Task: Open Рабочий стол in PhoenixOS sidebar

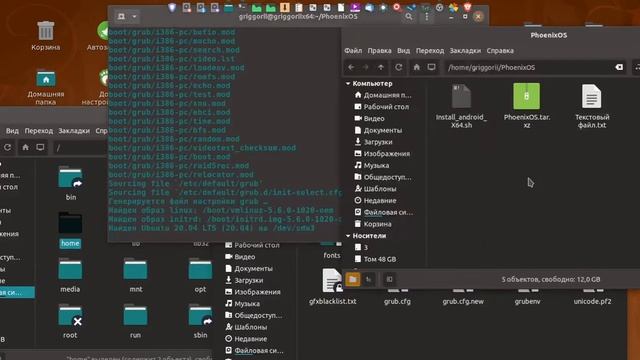Action: (x=382, y=107)
